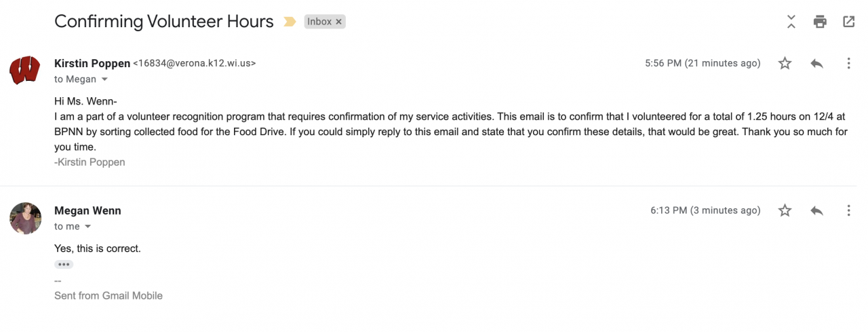Open More options on Megan's message
868x332 pixels.
(x=848, y=210)
